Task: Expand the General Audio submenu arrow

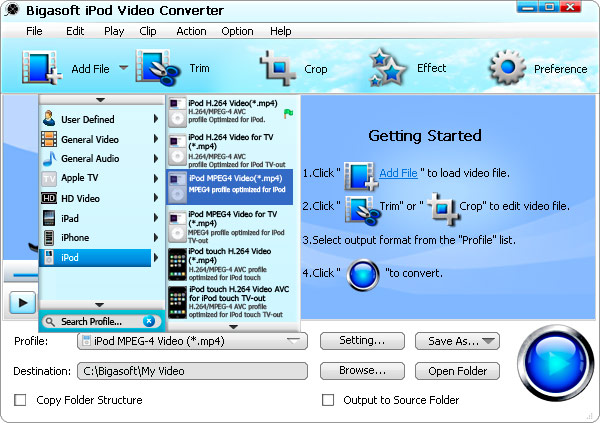Action: tap(156, 158)
